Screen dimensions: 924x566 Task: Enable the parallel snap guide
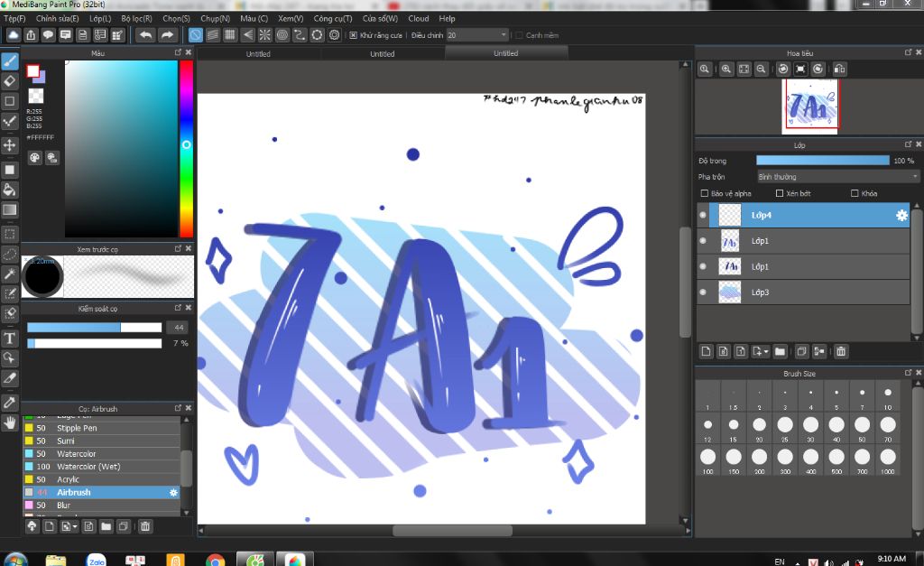213,35
